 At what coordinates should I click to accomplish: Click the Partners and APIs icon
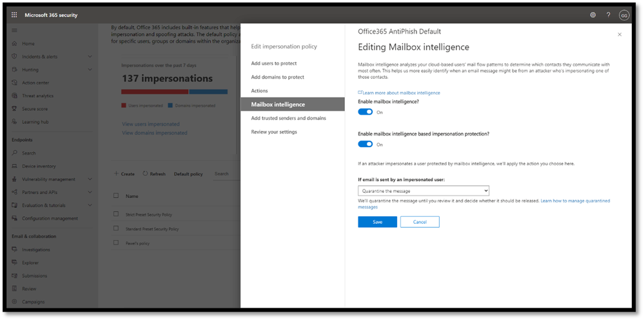[x=14, y=192]
